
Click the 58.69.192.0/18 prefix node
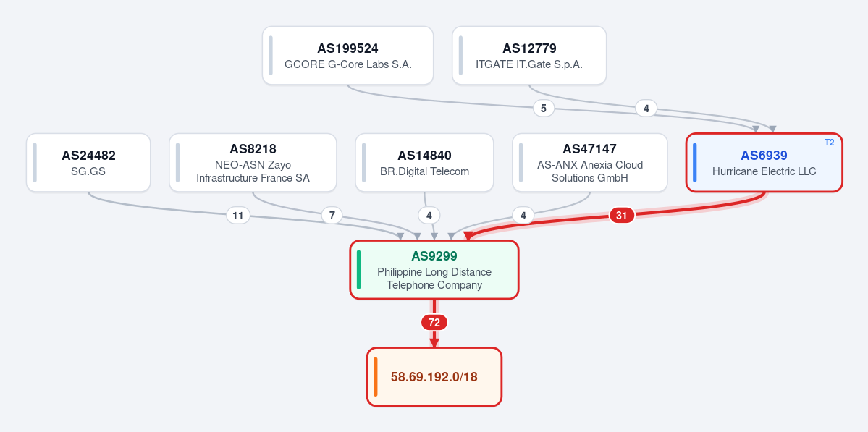[x=434, y=377]
